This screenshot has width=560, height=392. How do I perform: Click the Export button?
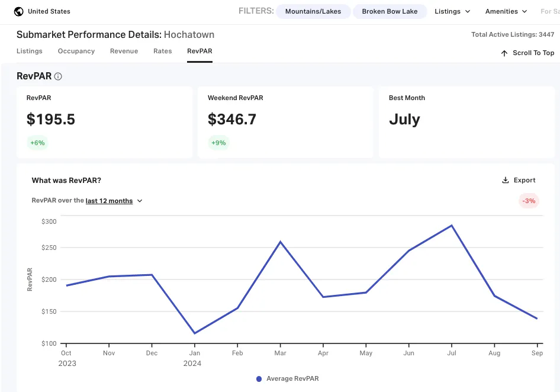(x=519, y=180)
